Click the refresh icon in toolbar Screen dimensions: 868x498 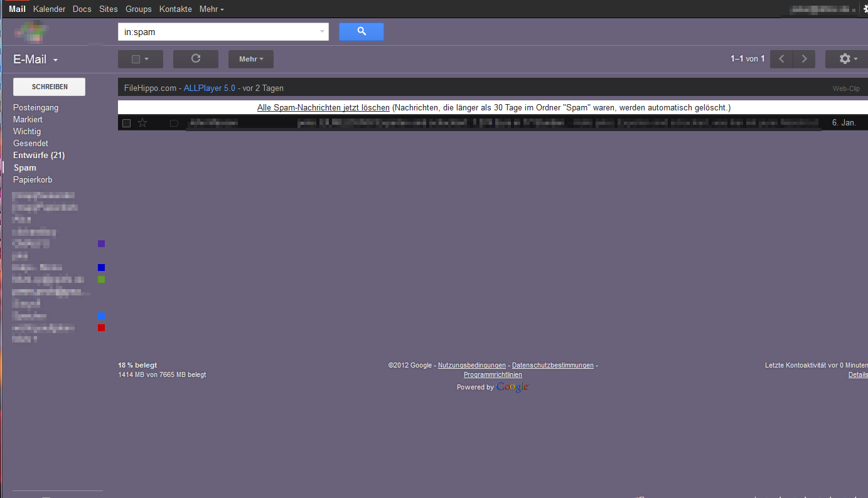tap(195, 59)
